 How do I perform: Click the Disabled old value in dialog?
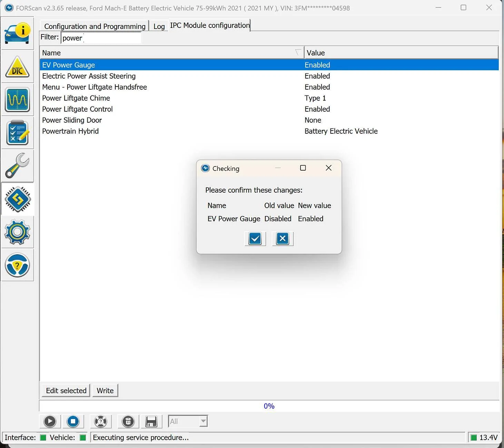click(x=278, y=218)
